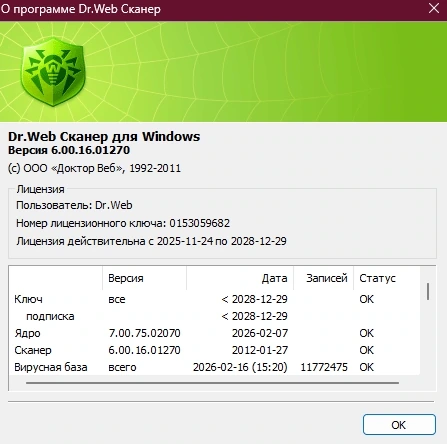Select the Ядро row label

point(27,333)
